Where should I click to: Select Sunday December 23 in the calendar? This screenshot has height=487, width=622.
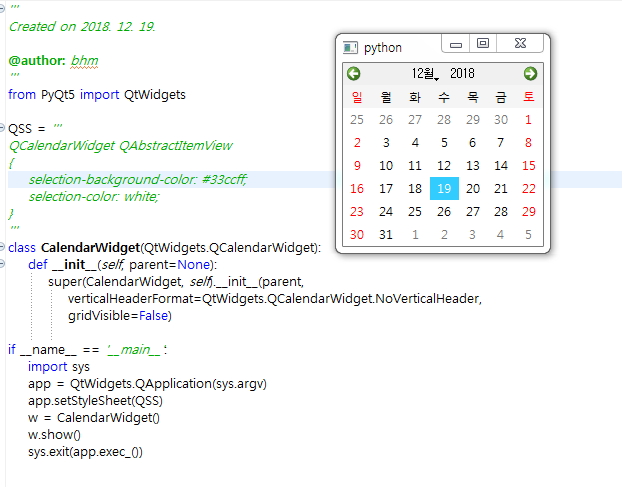coord(357,211)
